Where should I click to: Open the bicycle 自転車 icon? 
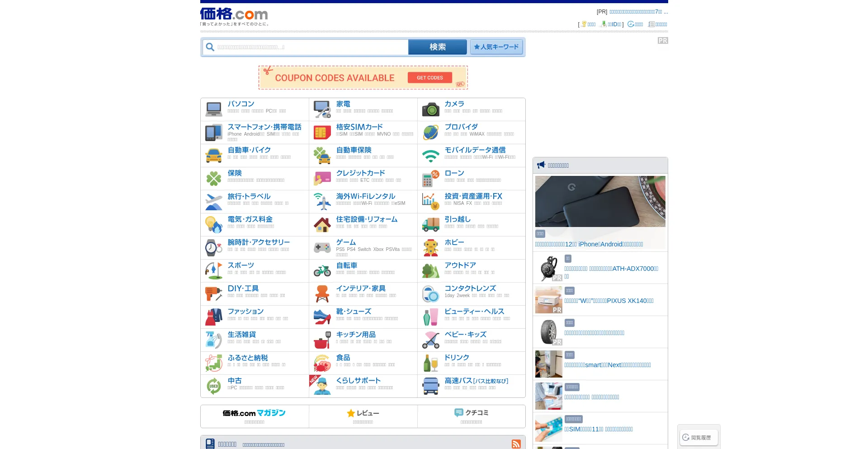coord(322,271)
